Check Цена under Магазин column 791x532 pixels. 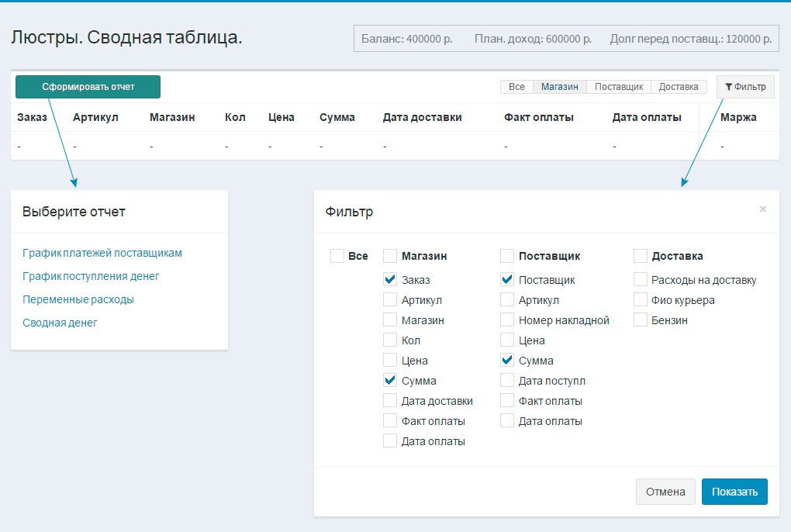(390, 360)
